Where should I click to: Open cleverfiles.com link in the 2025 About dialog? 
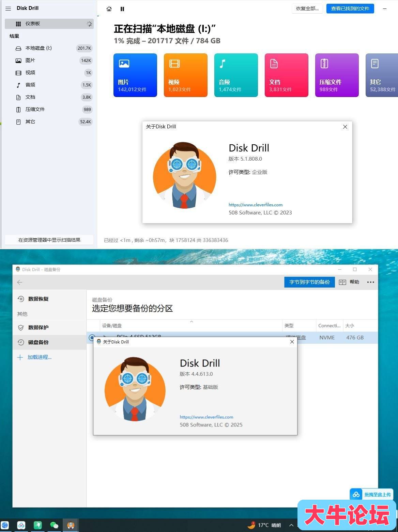[206, 417]
